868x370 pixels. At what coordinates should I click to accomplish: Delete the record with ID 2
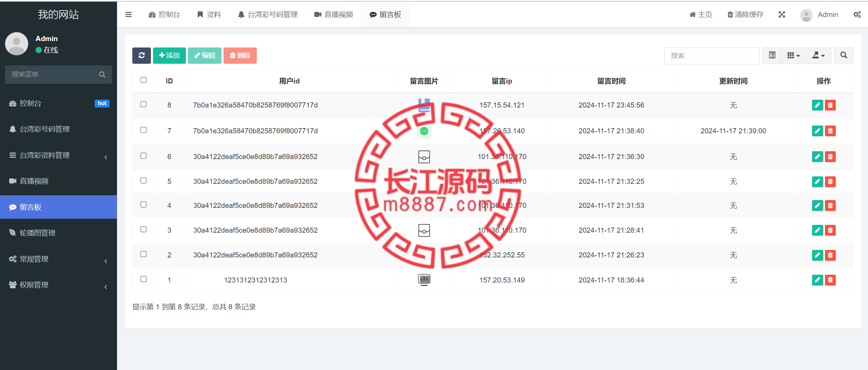[x=830, y=255]
